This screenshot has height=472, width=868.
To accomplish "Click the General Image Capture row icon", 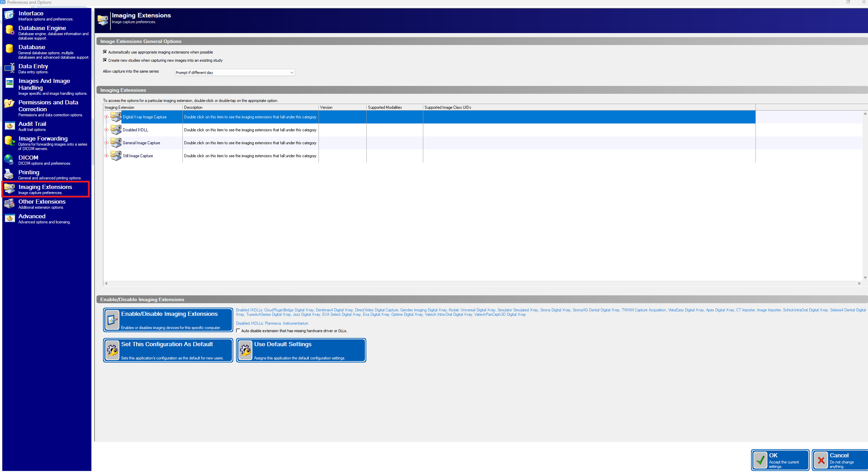I will coord(116,143).
